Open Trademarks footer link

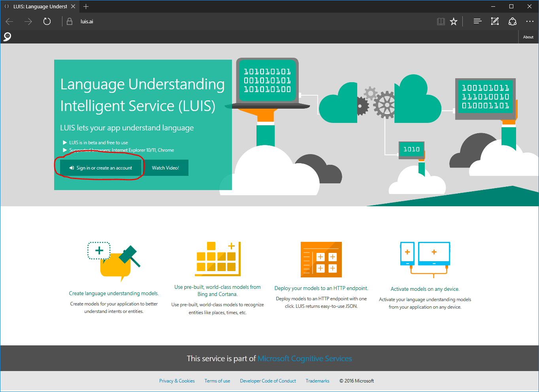pos(317,381)
